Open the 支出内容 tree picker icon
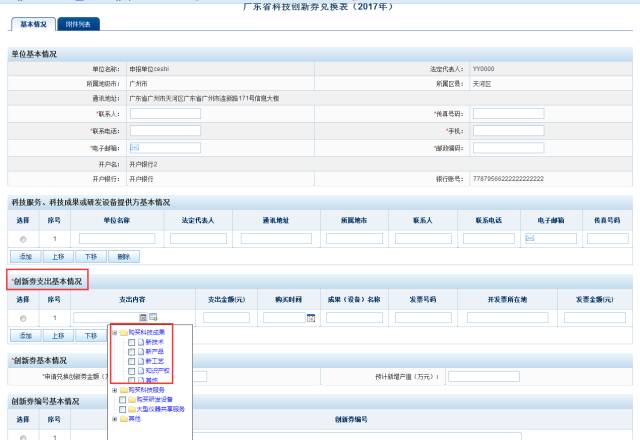 (x=143, y=318)
